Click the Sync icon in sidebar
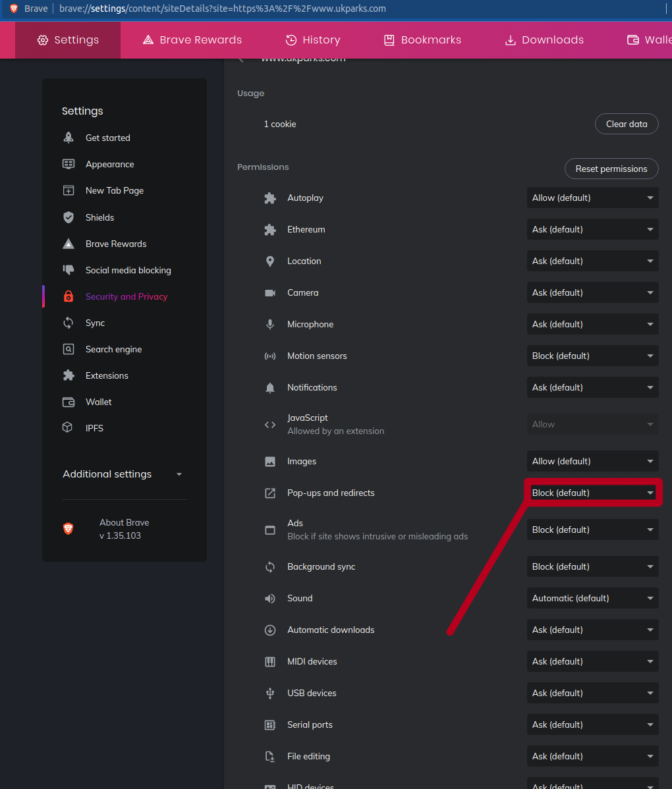The image size is (672, 789). click(69, 323)
